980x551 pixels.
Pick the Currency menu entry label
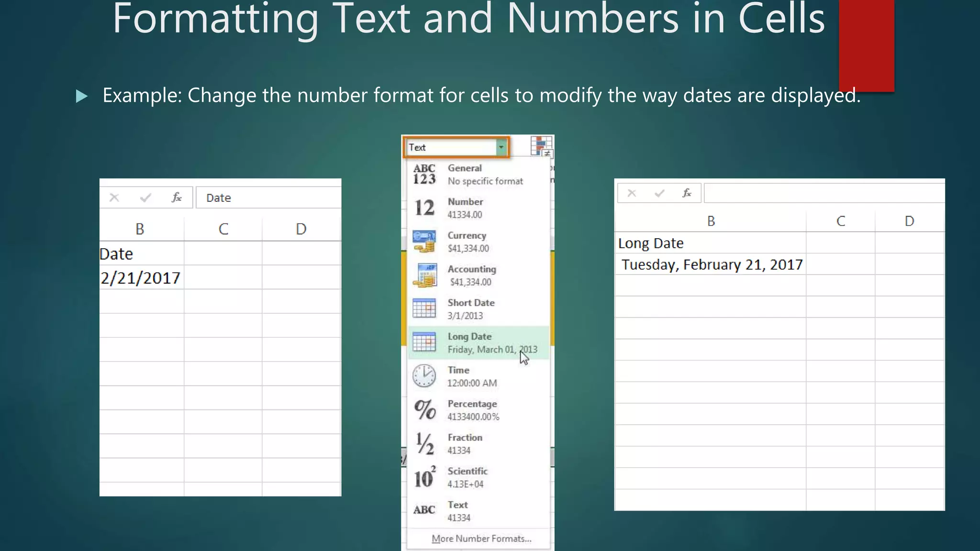click(x=467, y=235)
